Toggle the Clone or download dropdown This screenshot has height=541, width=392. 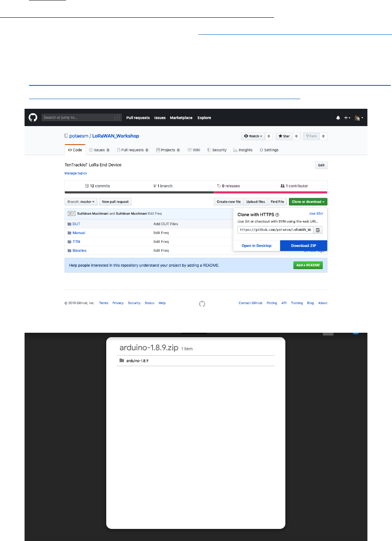(x=308, y=202)
